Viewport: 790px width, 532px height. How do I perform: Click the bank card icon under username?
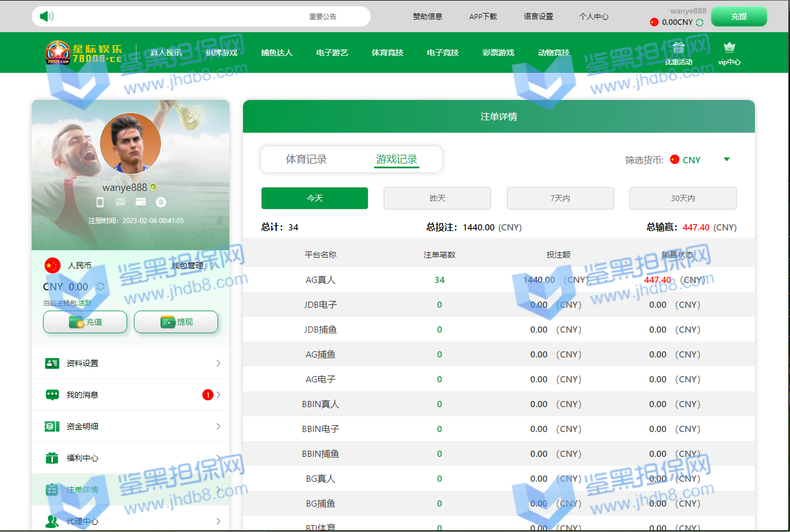(141, 202)
